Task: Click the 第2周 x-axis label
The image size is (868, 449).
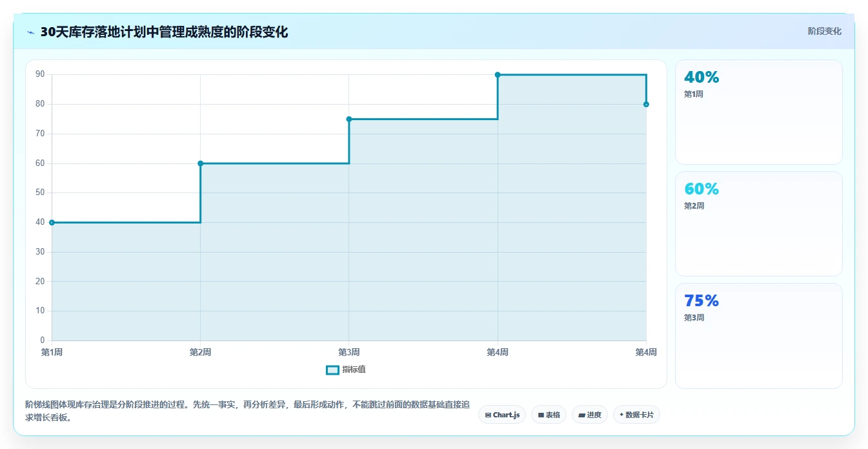Action: 201,352
